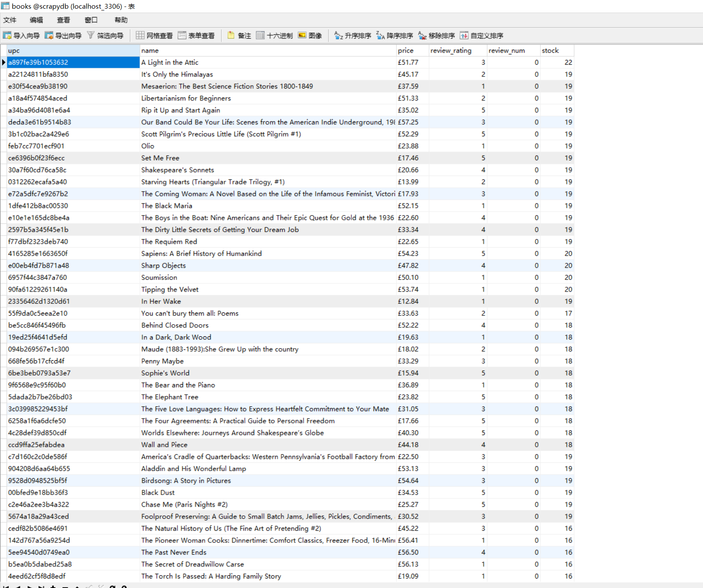Click the price cell £37.59

click(x=413, y=86)
